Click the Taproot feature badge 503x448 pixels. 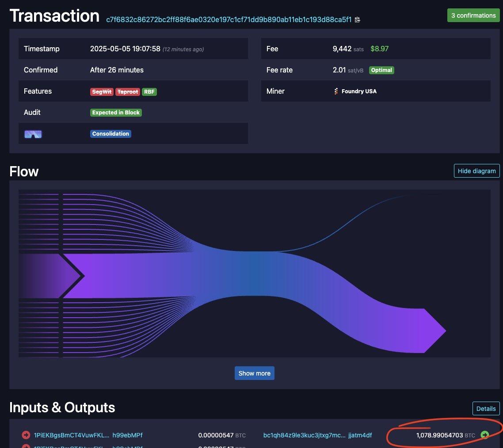point(128,92)
